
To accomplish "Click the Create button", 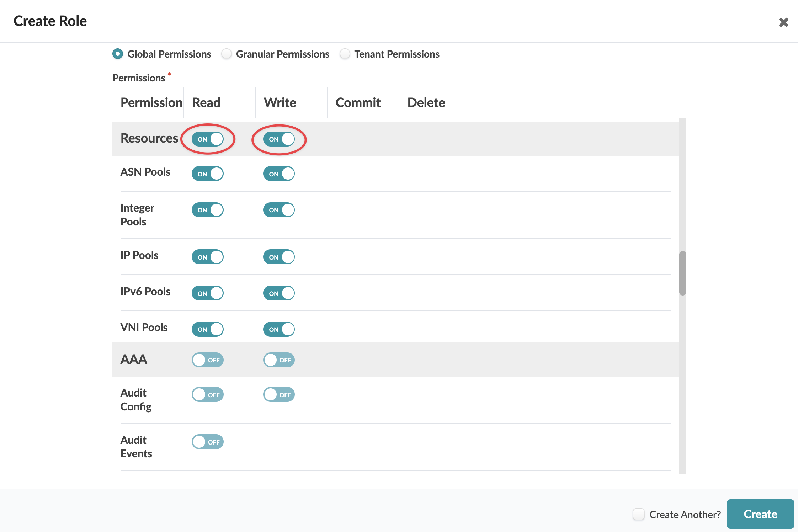I will point(760,514).
